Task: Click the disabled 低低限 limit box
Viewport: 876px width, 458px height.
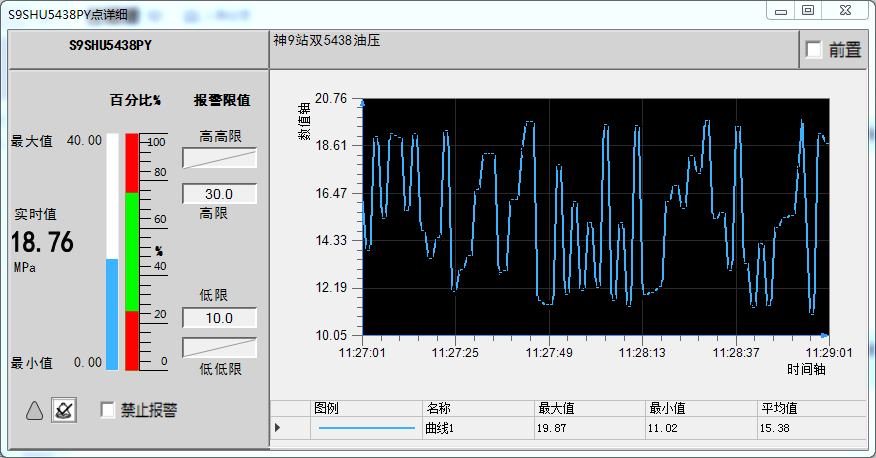Action: (219, 347)
